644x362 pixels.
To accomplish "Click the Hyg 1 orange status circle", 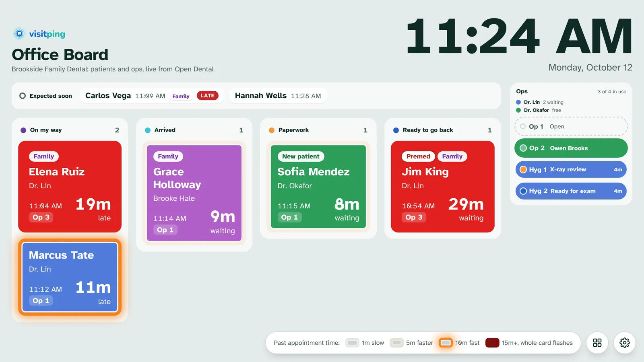I will (523, 169).
